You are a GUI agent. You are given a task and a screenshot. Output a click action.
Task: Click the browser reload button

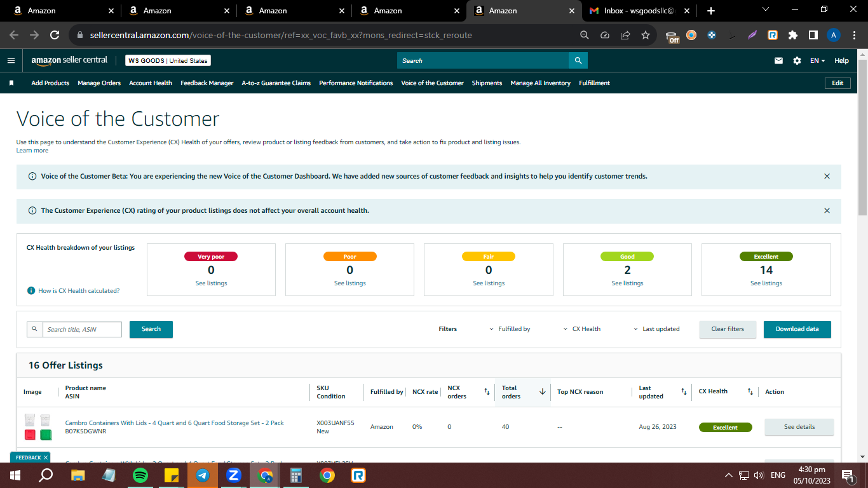click(x=55, y=35)
